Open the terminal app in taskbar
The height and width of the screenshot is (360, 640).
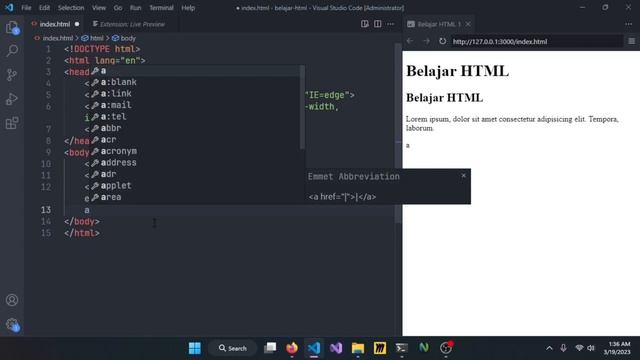pos(402,348)
